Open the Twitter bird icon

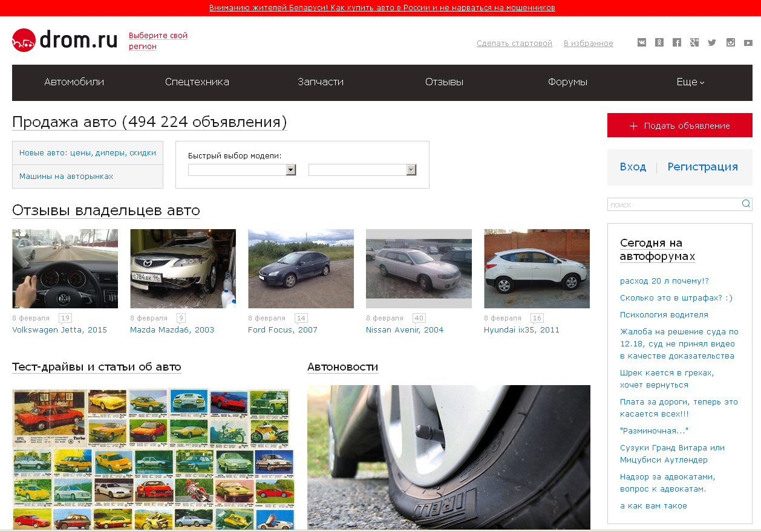(x=712, y=42)
